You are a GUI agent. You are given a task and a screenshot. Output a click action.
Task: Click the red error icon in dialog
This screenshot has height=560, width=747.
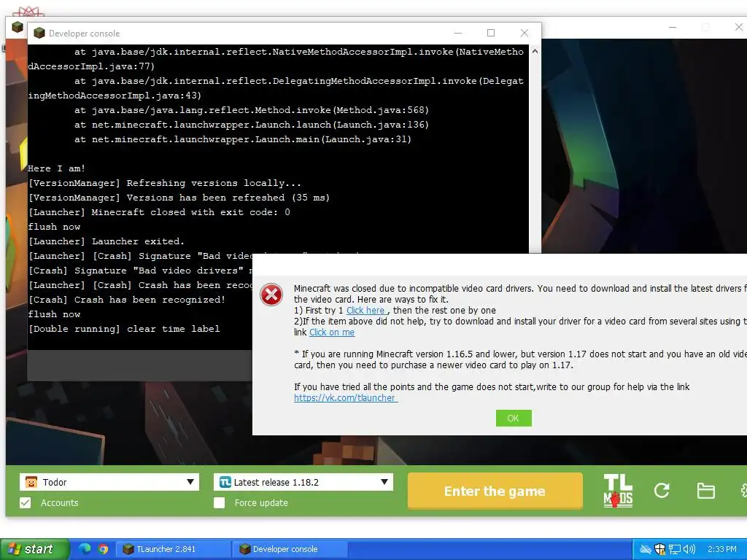point(271,295)
